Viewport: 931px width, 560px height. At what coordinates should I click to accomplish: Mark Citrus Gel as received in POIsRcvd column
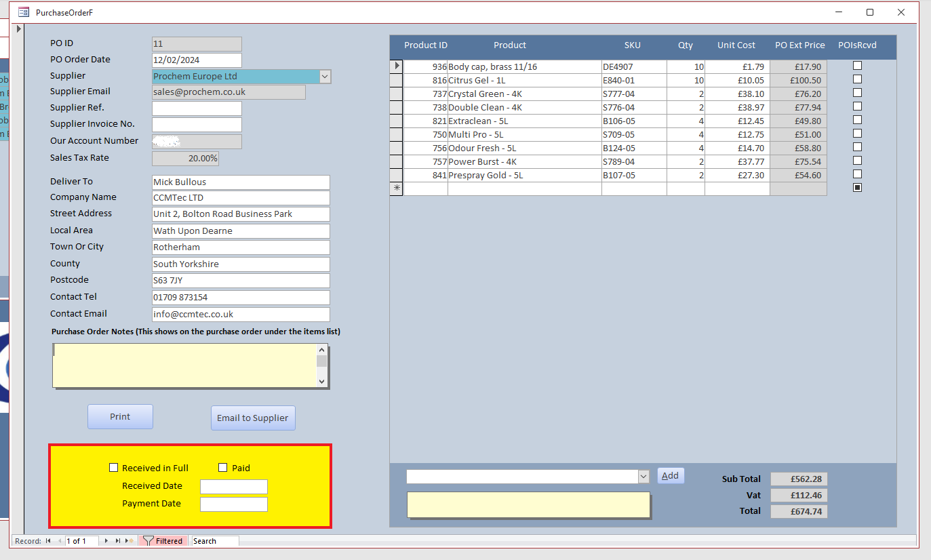(857, 79)
